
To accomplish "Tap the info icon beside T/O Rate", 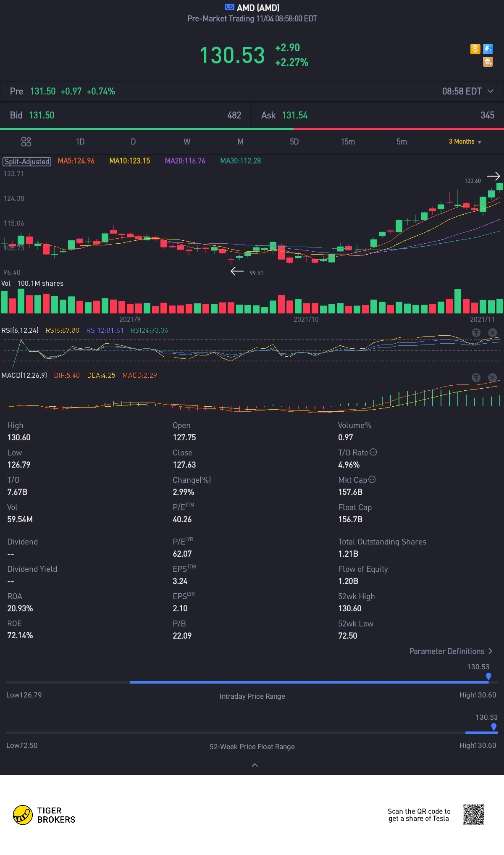I will pyautogui.click(x=373, y=452).
